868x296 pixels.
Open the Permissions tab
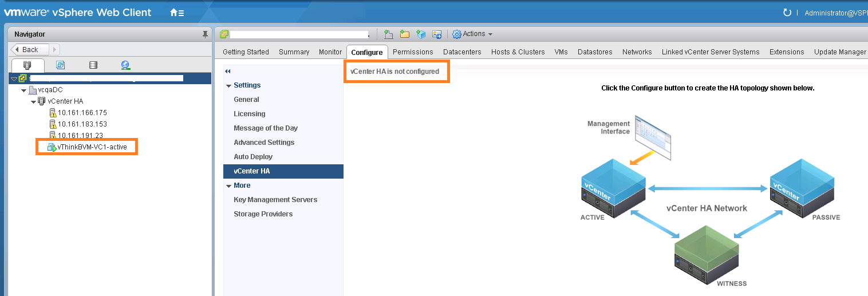[413, 52]
